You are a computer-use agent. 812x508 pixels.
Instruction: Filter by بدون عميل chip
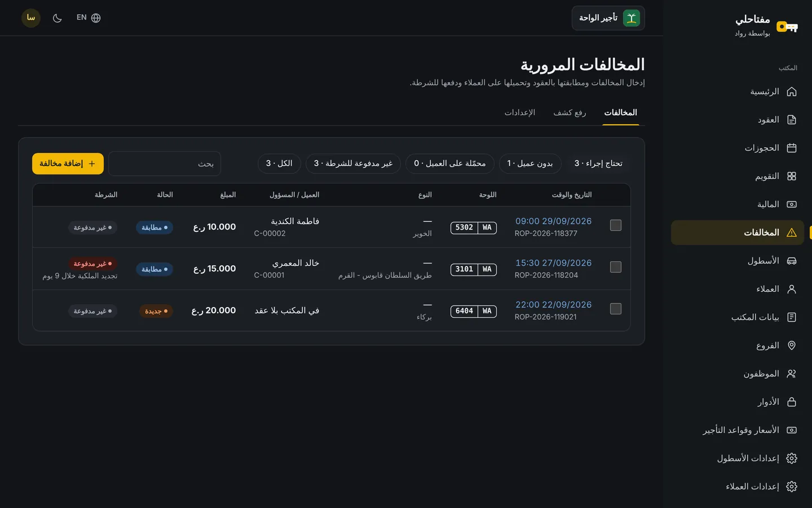tap(530, 164)
